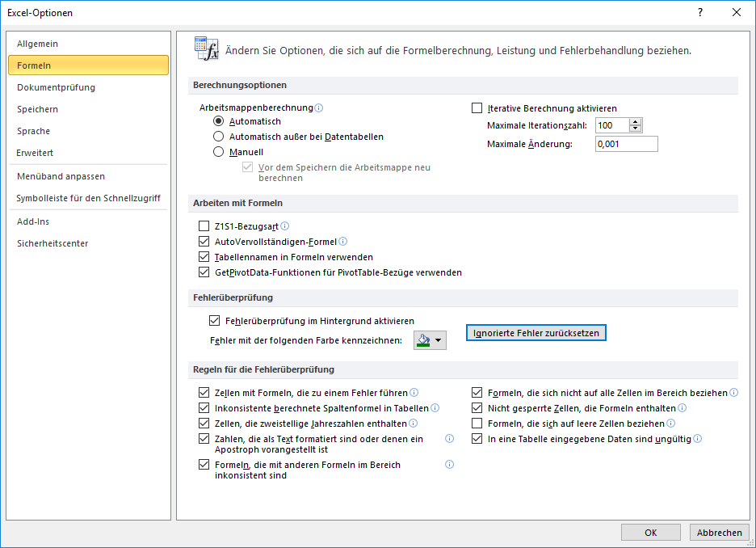Toggle Z1S1-Bezugsart checkbox

[204, 226]
